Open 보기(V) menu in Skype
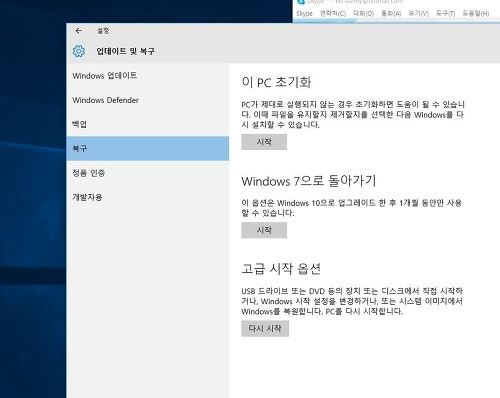 coord(419,14)
